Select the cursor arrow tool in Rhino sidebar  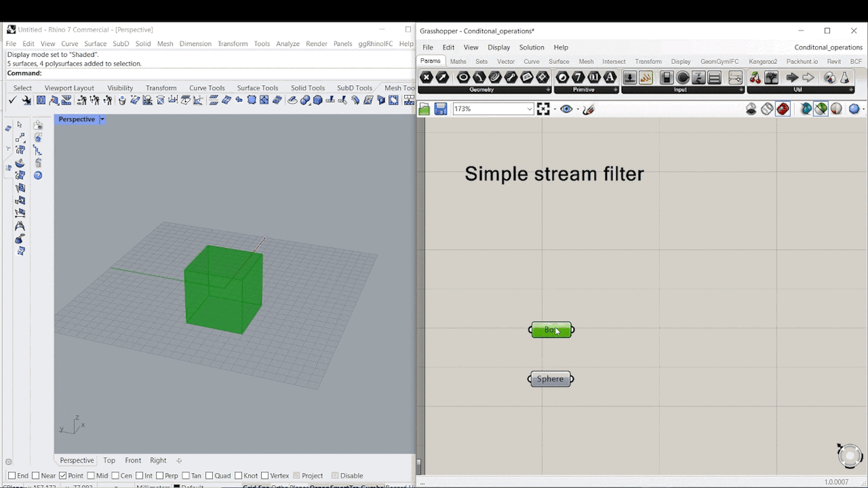click(20, 125)
